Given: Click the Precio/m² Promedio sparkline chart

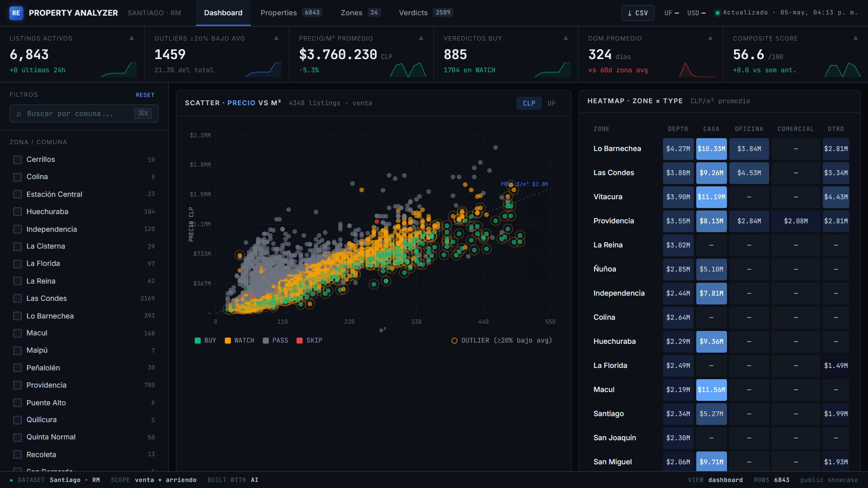Looking at the screenshot, I should coord(408,69).
